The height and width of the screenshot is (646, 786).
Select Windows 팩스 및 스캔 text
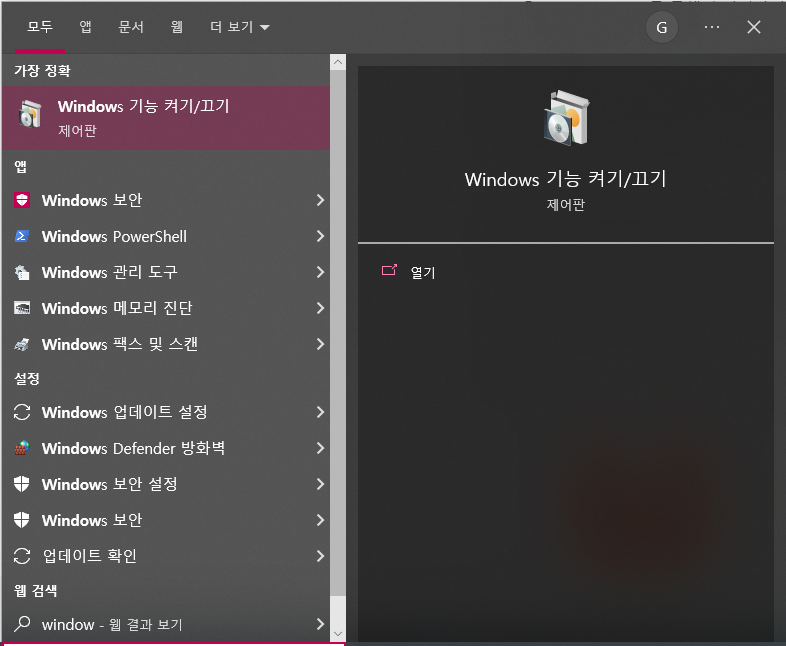tap(120, 344)
